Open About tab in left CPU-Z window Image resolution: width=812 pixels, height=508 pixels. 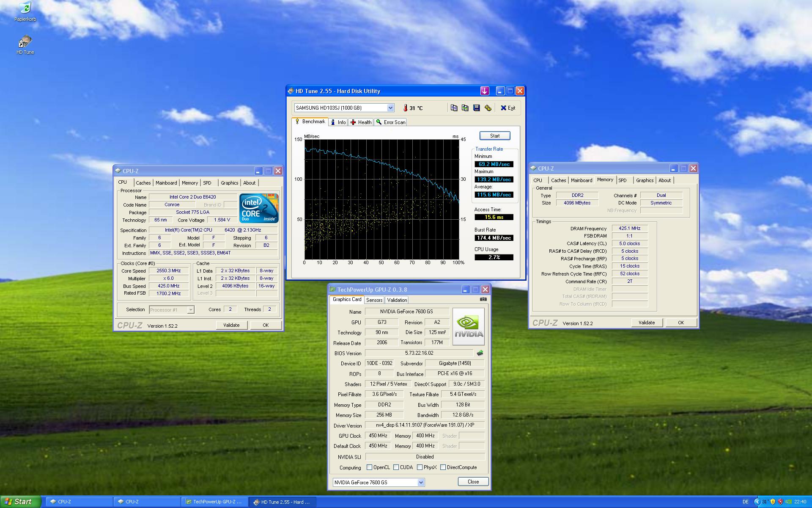(249, 183)
